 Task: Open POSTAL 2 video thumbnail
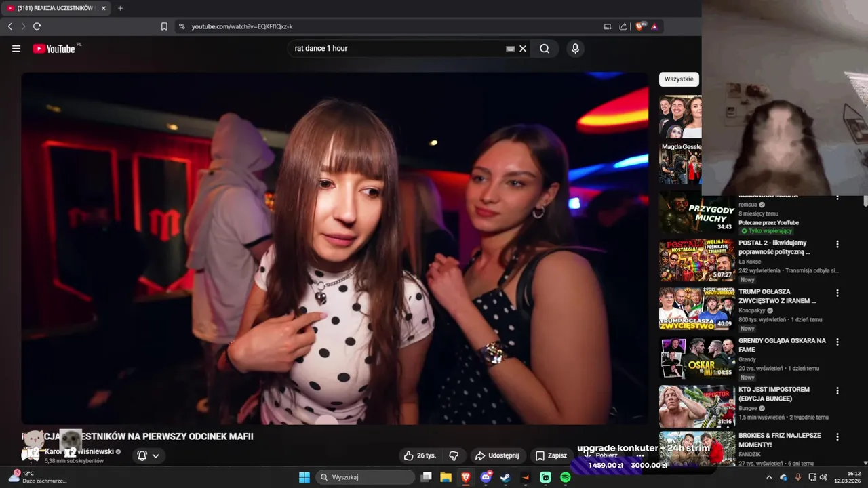(x=697, y=260)
